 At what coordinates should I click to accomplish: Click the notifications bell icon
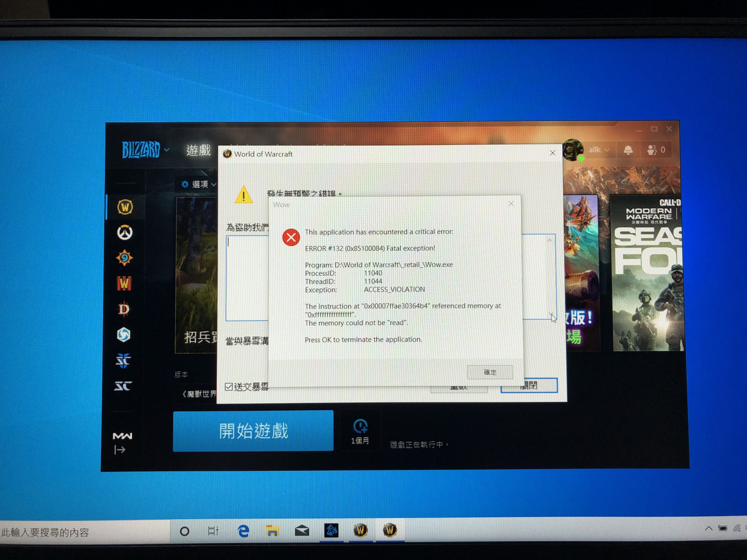point(628,150)
